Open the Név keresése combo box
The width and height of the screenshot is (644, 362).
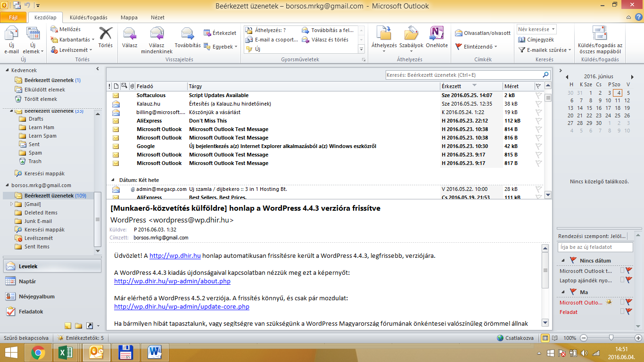pos(537,29)
